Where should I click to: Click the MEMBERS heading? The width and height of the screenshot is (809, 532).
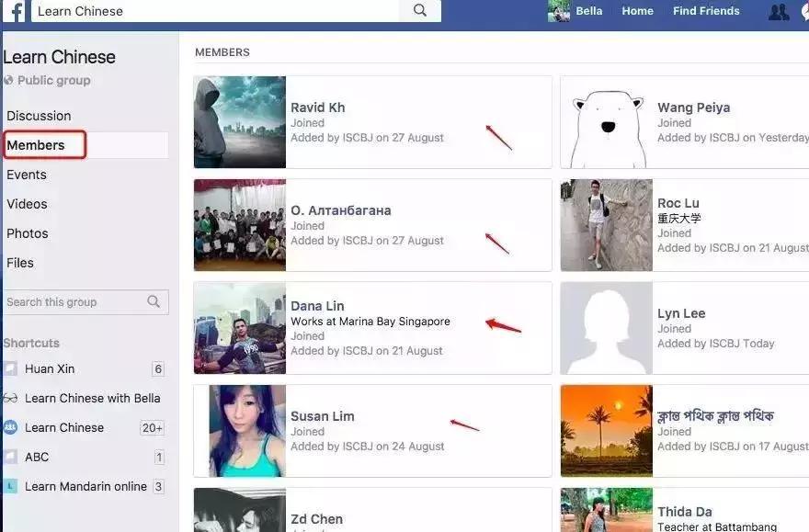point(222,52)
